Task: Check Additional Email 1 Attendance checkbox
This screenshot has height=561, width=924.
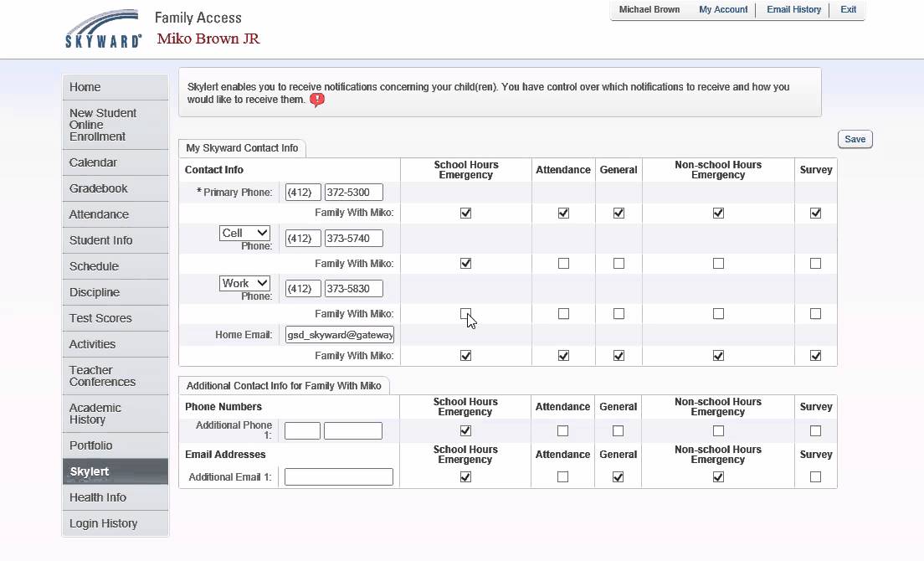Action: coord(562,476)
